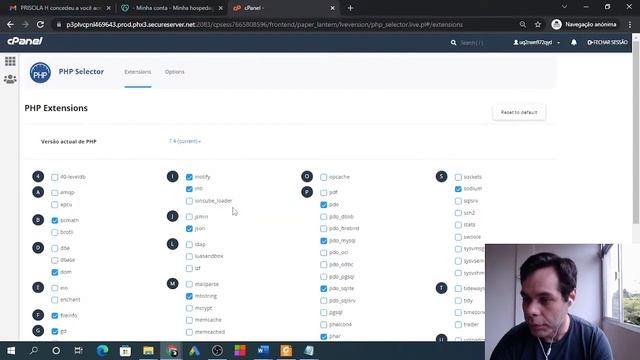Click the PHP Selector title
640x360 pixels.
coord(81,71)
